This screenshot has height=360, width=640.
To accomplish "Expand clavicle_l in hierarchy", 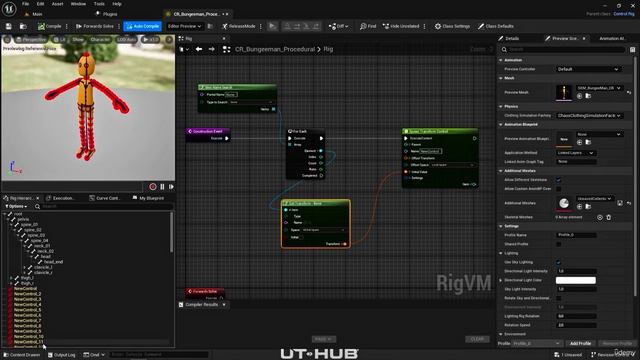I will point(25,267).
